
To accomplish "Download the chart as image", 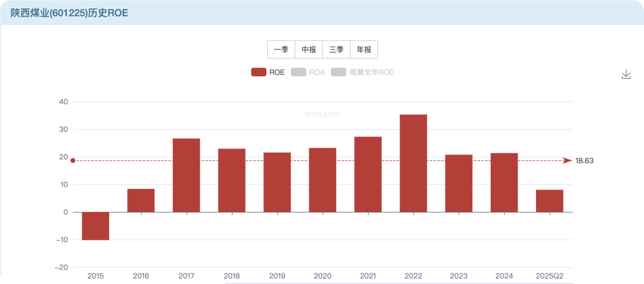I will 626,75.
